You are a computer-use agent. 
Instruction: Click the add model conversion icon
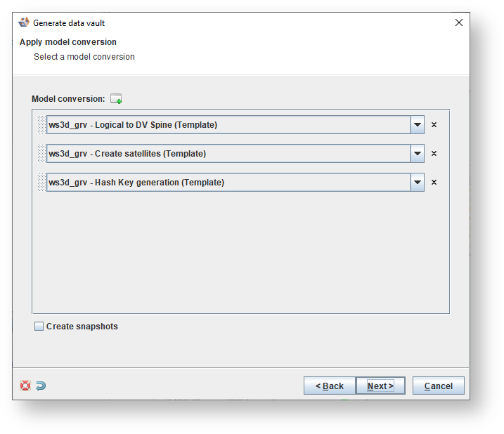[116, 99]
